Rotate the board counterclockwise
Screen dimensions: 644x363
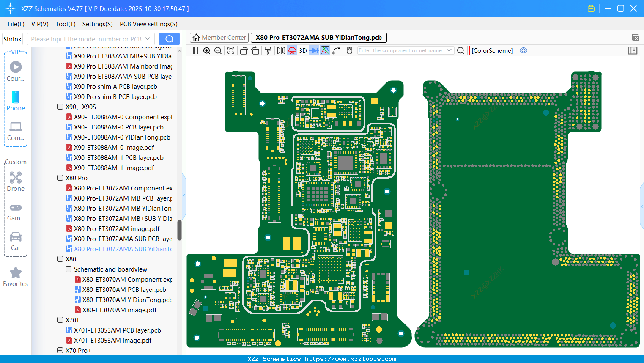point(244,50)
